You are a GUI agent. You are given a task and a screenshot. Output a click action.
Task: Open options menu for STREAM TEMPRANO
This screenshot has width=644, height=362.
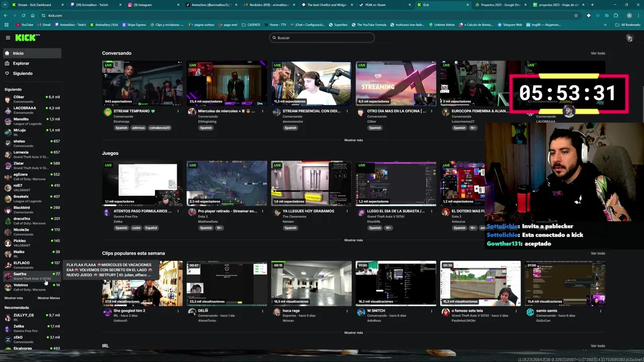click(178, 111)
